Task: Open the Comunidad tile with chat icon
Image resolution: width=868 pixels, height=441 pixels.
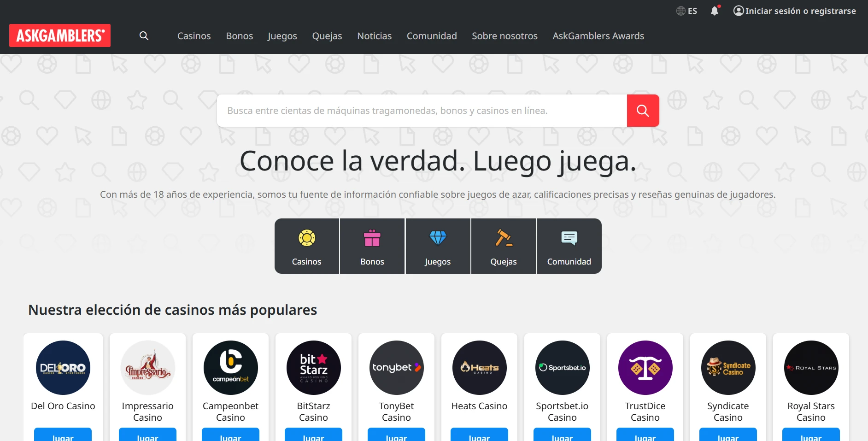Action: point(569,246)
